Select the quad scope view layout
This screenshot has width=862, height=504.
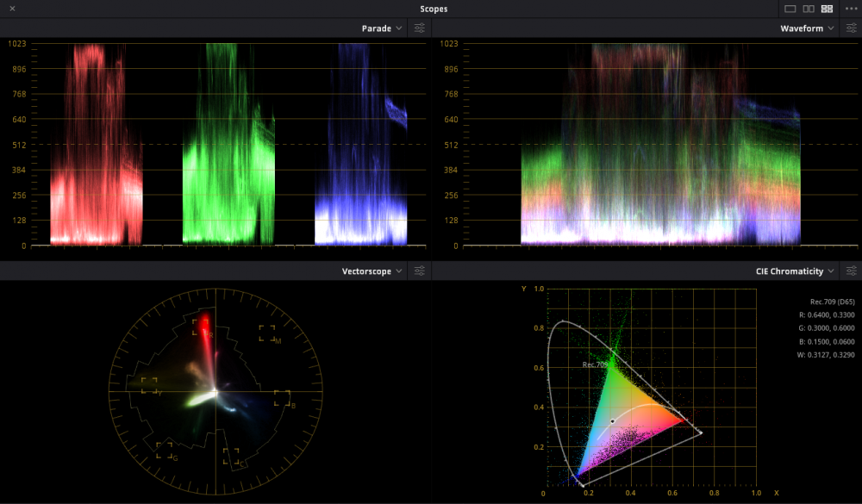(827, 9)
